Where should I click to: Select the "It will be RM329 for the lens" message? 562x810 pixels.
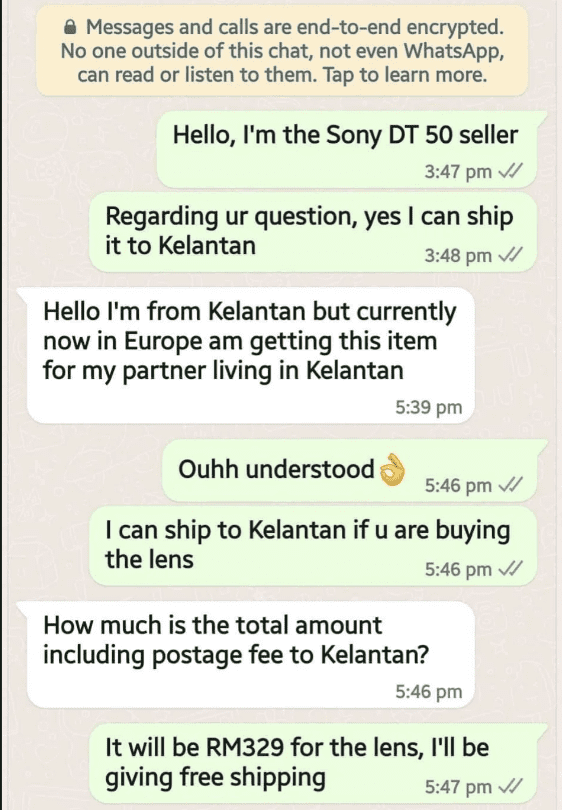pos(318,764)
